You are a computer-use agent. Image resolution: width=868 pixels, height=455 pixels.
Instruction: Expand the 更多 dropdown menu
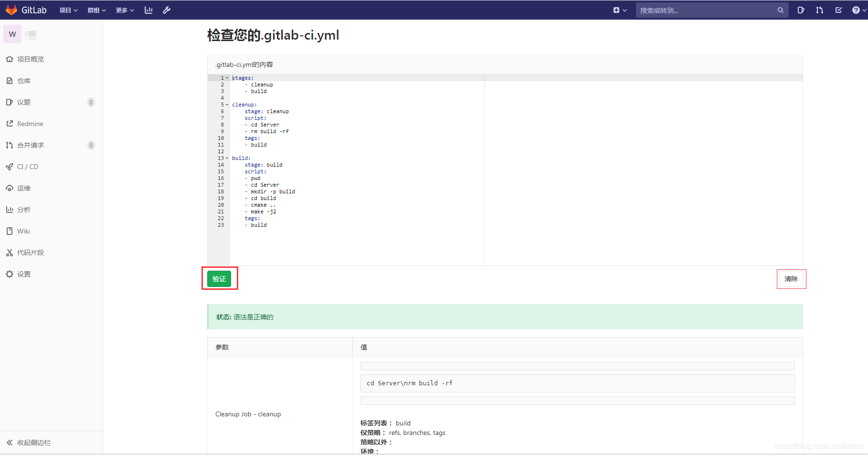coord(125,10)
